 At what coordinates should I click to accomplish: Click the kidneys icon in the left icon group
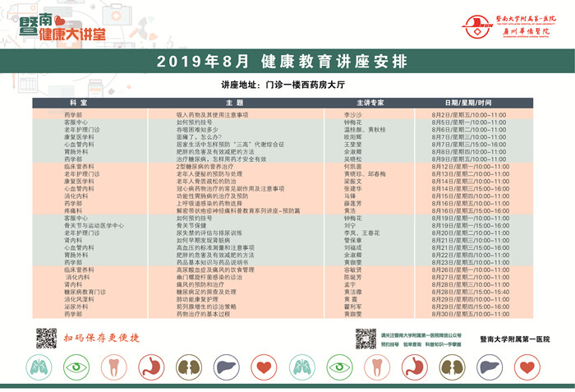click(189, 367)
